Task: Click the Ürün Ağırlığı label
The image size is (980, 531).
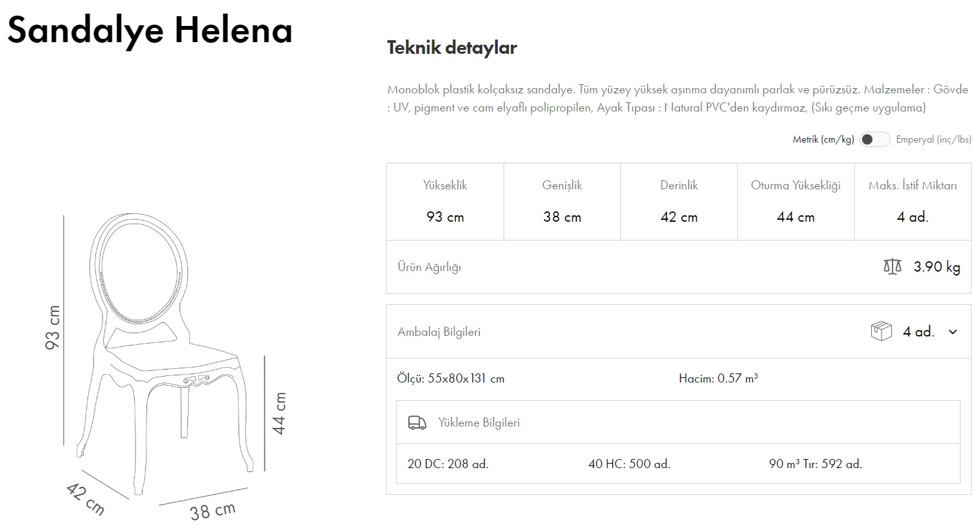Action: point(430,266)
